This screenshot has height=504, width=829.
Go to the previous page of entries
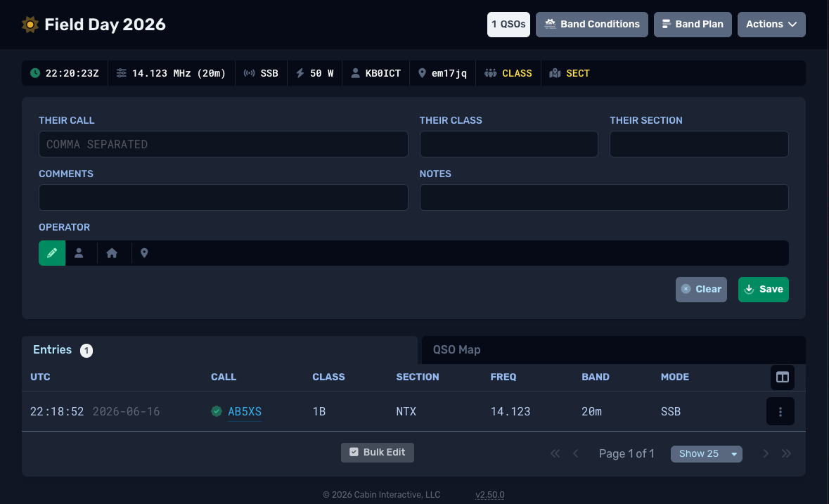pyautogui.click(x=576, y=454)
